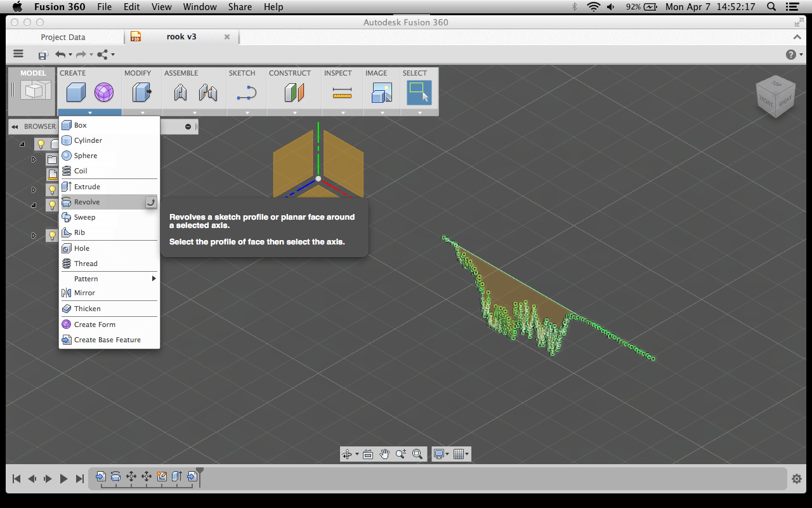Choose Box from the Create menu

[109, 125]
